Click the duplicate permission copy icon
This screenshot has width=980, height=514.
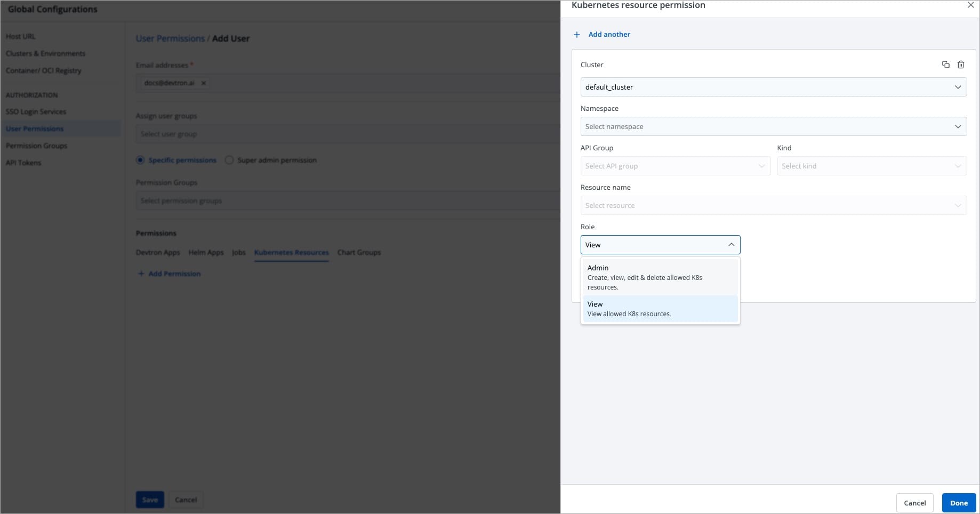945,65
